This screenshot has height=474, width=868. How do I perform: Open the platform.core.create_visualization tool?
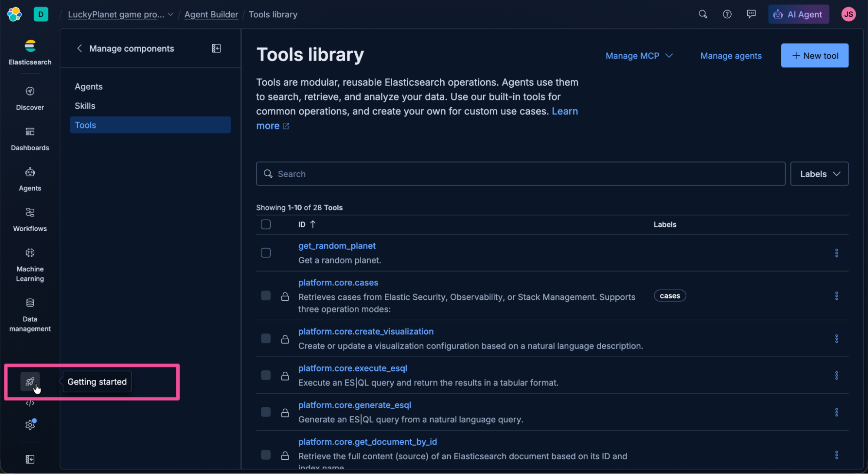tap(366, 331)
